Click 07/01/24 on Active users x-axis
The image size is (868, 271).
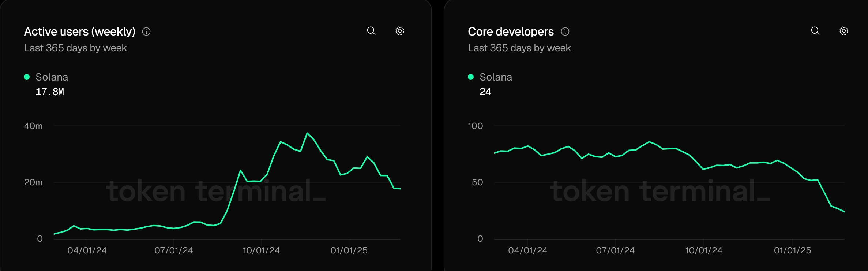pyautogui.click(x=174, y=250)
